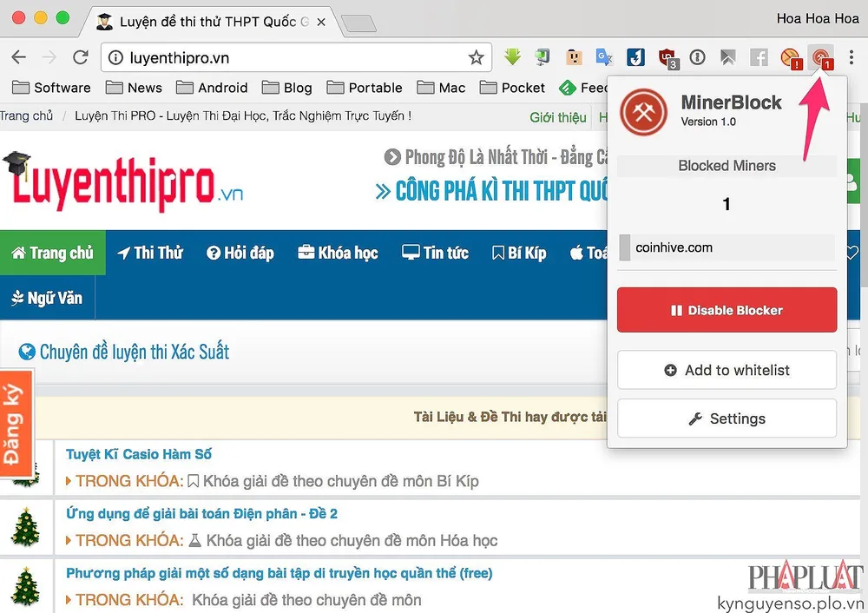Bookmark this page with the star icon

pyautogui.click(x=476, y=58)
